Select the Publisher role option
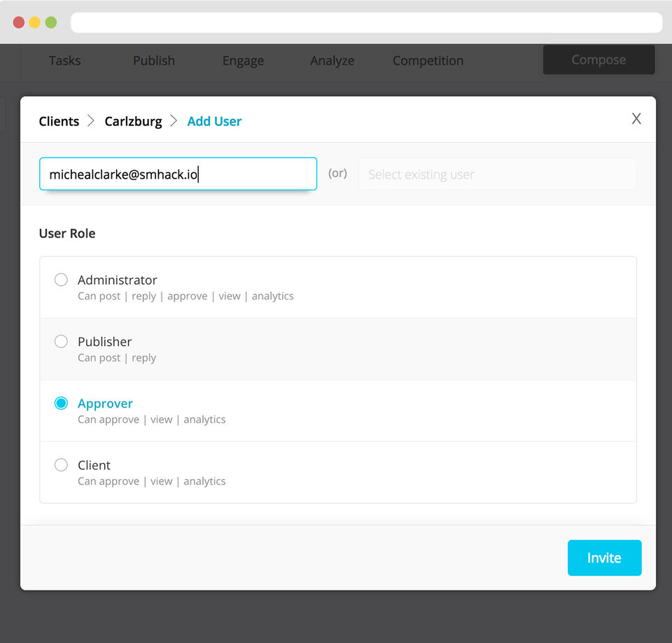Viewport: 672px width, 643px height. click(x=62, y=342)
